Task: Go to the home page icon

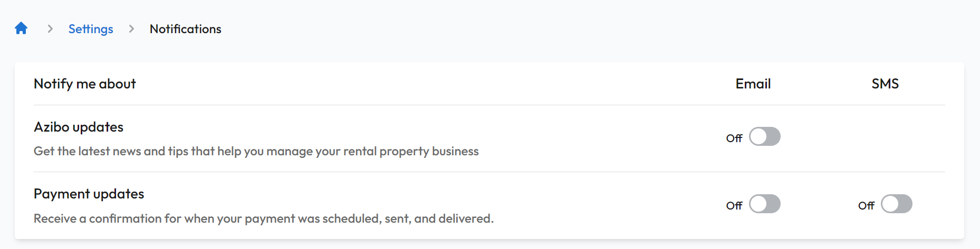Action: click(21, 28)
